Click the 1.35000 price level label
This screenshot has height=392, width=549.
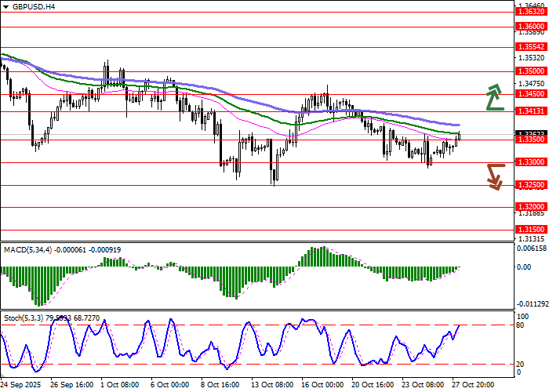coord(529,71)
